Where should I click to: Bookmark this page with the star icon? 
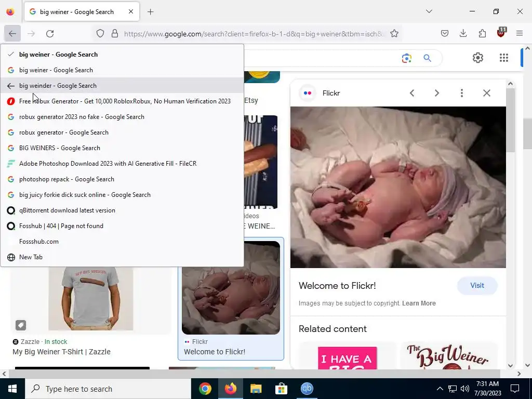394,33
